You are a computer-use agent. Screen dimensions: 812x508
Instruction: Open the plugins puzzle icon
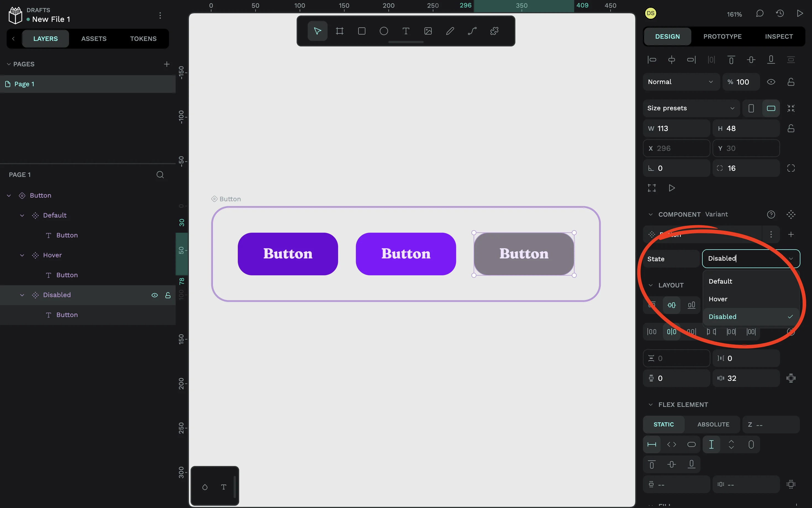pyautogui.click(x=494, y=31)
